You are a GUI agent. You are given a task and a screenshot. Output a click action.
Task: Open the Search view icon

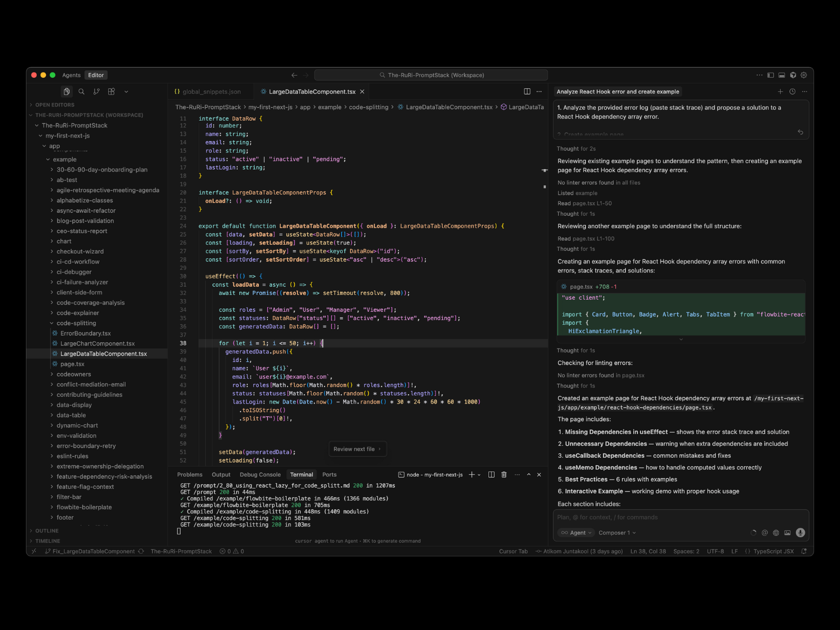[81, 91]
